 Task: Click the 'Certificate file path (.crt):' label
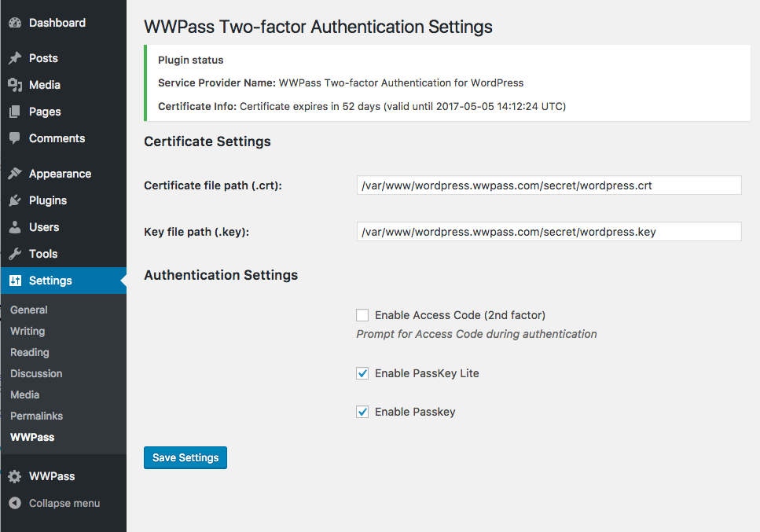point(213,185)
